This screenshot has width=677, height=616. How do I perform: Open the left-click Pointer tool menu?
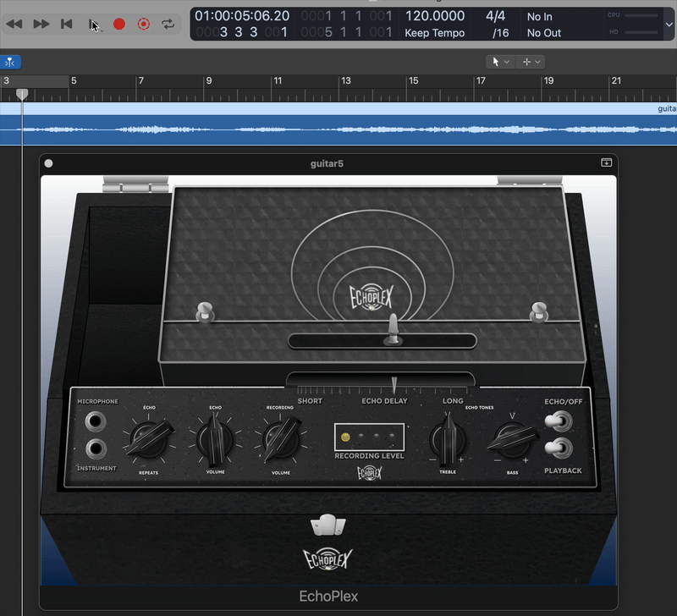[500, 62]
